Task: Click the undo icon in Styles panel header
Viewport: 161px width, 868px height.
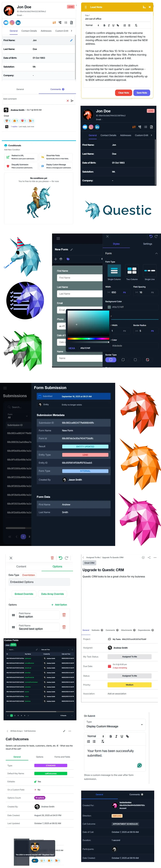Action: tap(151, 236)
